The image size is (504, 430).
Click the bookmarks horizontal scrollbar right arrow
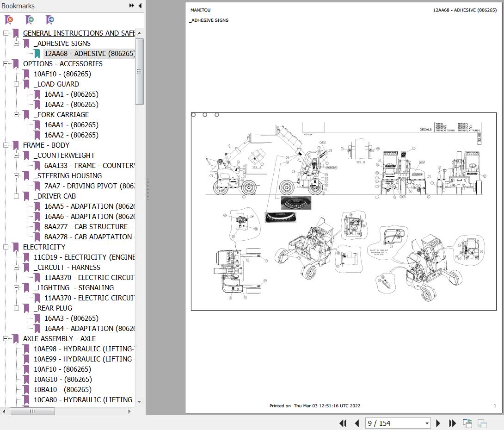click(x=129, y=411)
